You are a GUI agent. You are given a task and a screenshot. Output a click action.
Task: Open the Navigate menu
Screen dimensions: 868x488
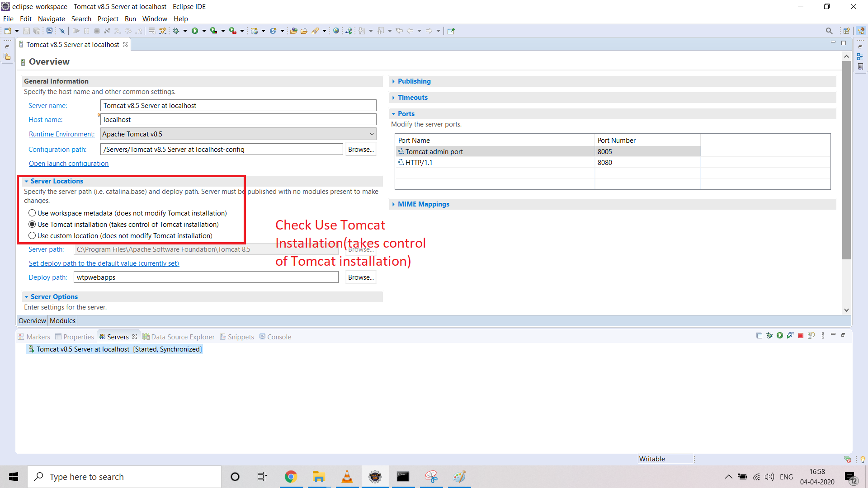[x=51, y=19]
